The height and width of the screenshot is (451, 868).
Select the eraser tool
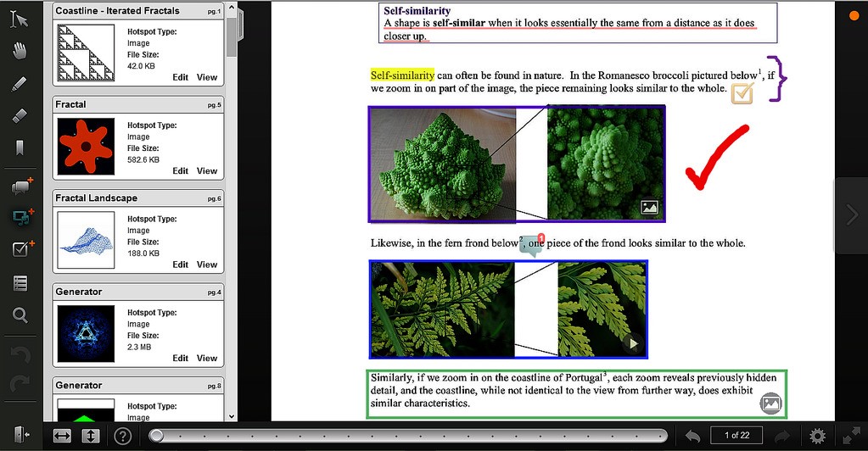(20, 116)
